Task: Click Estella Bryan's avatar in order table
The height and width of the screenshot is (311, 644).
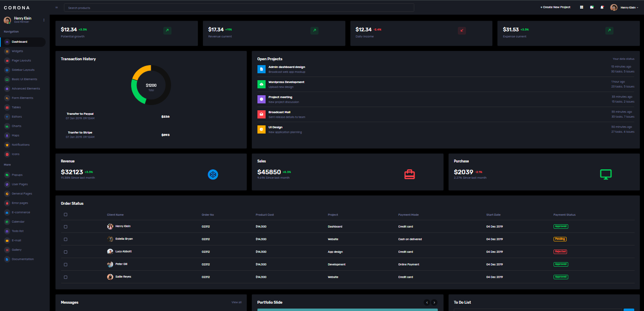Action: pyautogui.click(x=110, y=239)
